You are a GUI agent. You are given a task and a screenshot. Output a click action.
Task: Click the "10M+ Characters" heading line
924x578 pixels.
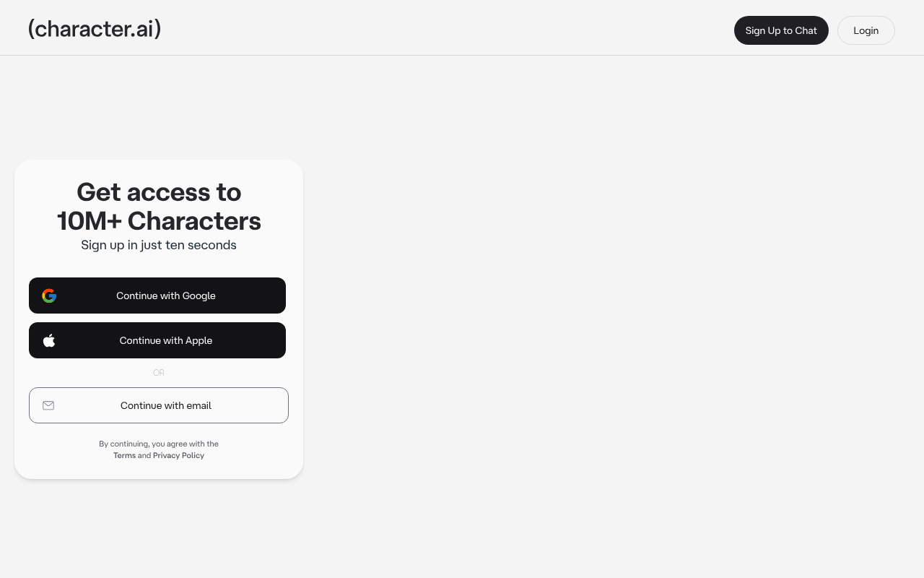(x=159, y=221)
